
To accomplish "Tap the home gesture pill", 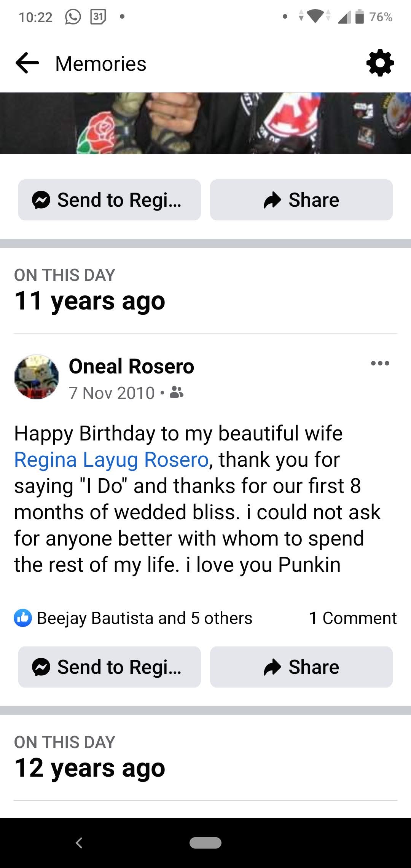I will coord(205,843).
